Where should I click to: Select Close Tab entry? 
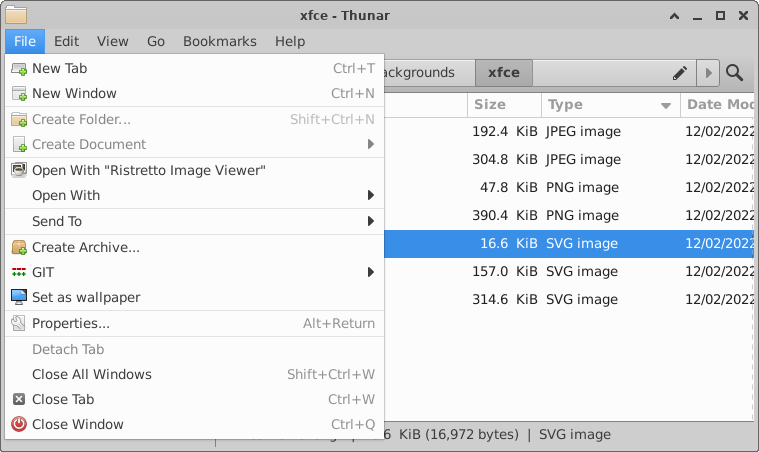click(194, 399)
